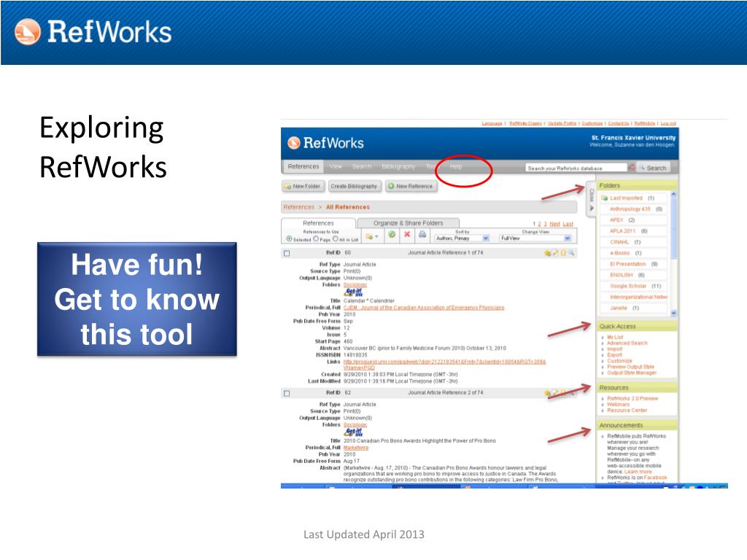This screenshot has height=560, width=747.
Task: Open the Change View dropdown
Action: click(x=535, y=238)
